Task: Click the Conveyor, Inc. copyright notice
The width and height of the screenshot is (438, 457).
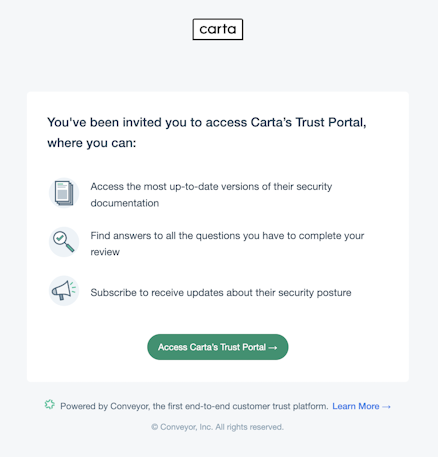Action: [217, 427]
